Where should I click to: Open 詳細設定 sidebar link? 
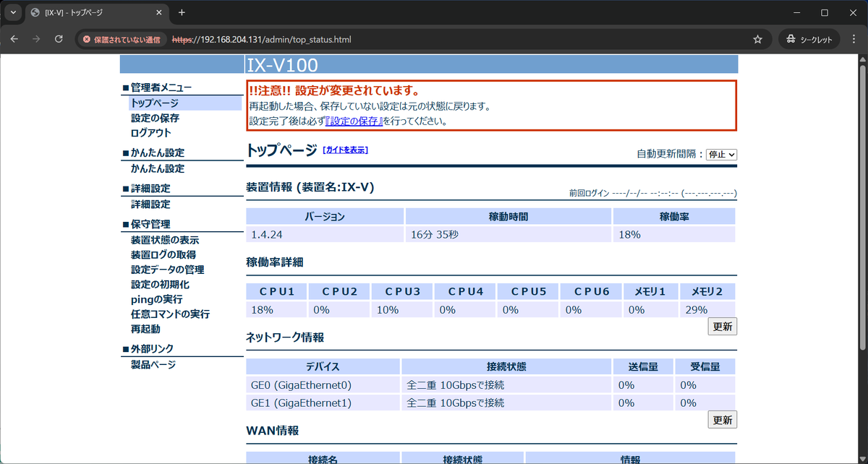point(150,205)
